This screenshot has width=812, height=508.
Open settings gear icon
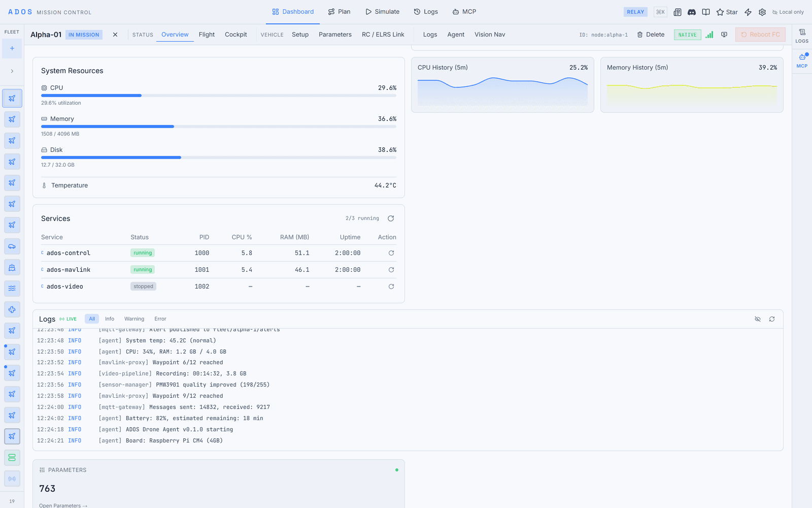pos(762,12)
